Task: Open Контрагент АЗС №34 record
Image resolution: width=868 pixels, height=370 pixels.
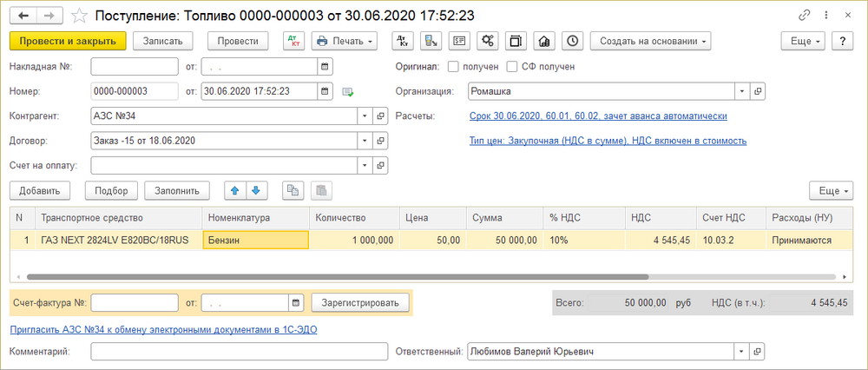Action: click(380, 116)
